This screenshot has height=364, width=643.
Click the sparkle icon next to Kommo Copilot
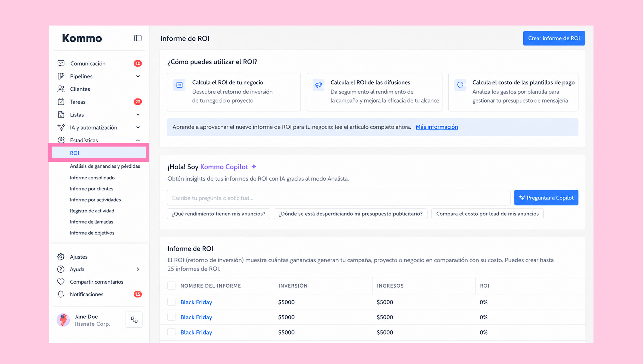[254, 166]
